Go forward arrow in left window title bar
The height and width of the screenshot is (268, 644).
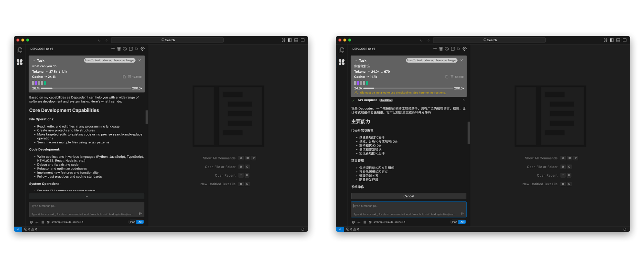[x=106, y=40]
